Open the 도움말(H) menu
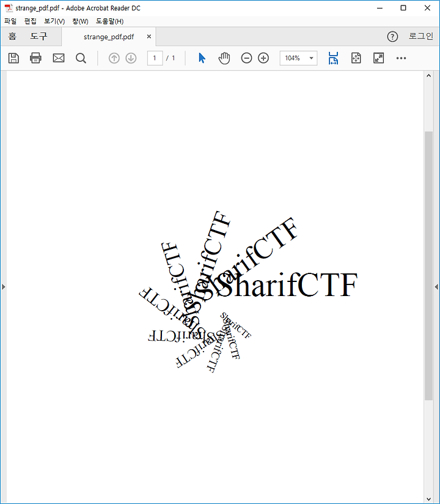This screenshot has height=504, width=440. point(109,21)
